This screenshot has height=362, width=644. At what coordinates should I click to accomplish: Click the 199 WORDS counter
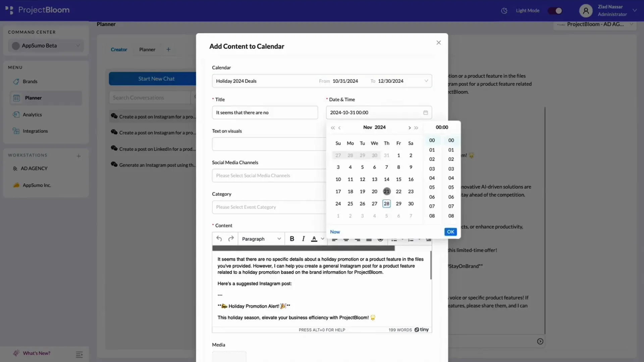coord(400,330)
